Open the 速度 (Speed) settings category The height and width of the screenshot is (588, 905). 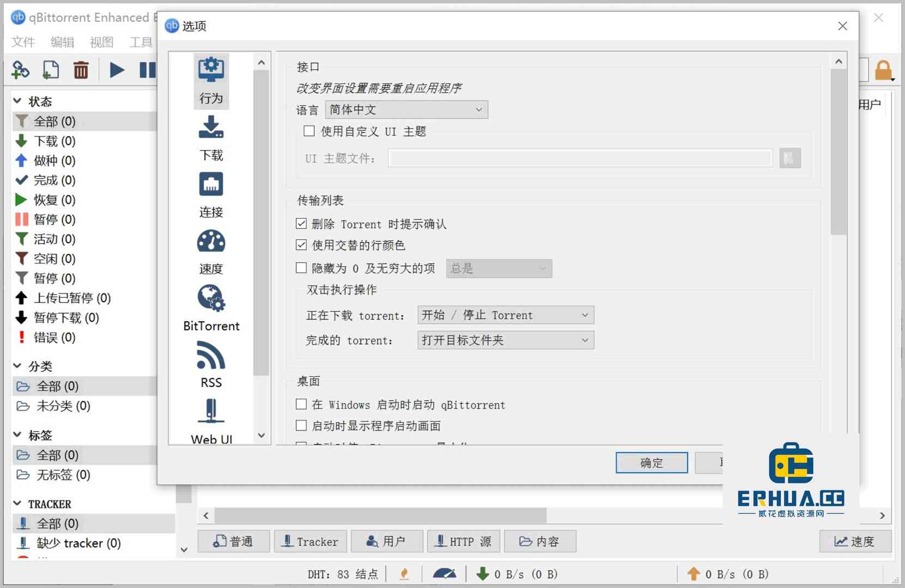point(211,253)
